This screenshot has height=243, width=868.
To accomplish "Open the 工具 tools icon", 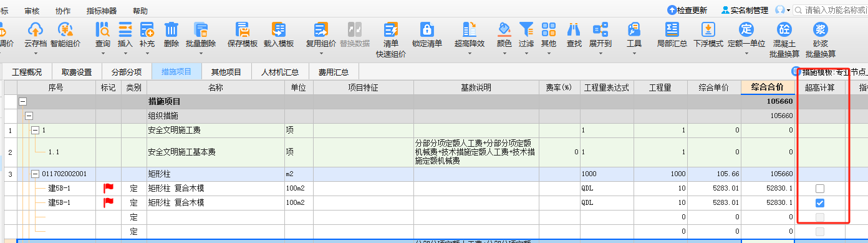I will click(634, 29).
